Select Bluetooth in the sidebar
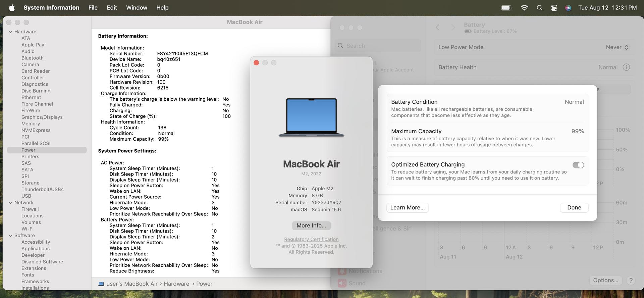Image resolution: width=644 pixels, height=298 pixels. click(33, 58)
